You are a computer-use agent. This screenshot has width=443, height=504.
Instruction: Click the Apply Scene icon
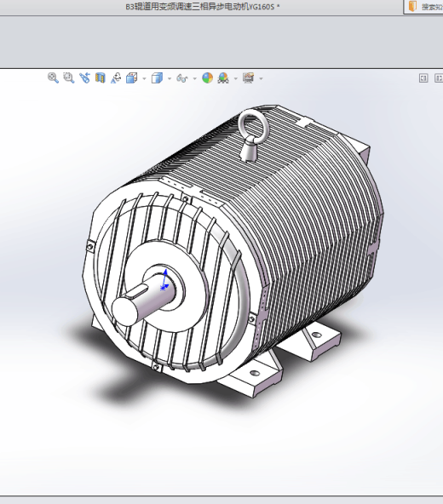click(223, 77)
